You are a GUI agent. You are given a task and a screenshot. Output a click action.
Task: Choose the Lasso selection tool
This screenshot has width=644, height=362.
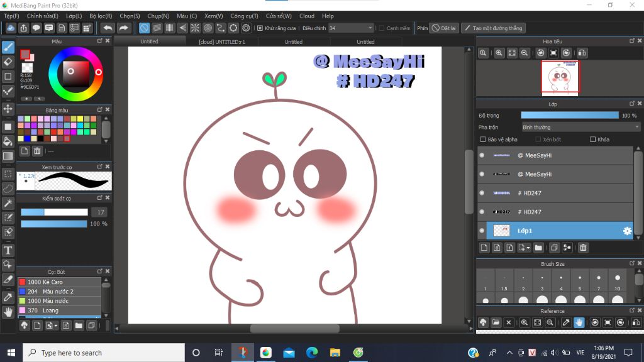click(8, 189)
